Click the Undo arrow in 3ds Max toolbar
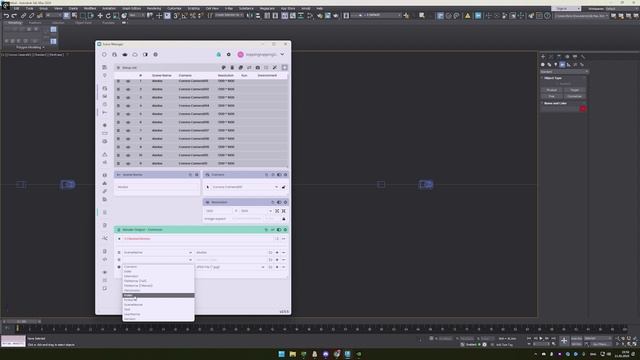Screen dimensions: 640x360 6,16
